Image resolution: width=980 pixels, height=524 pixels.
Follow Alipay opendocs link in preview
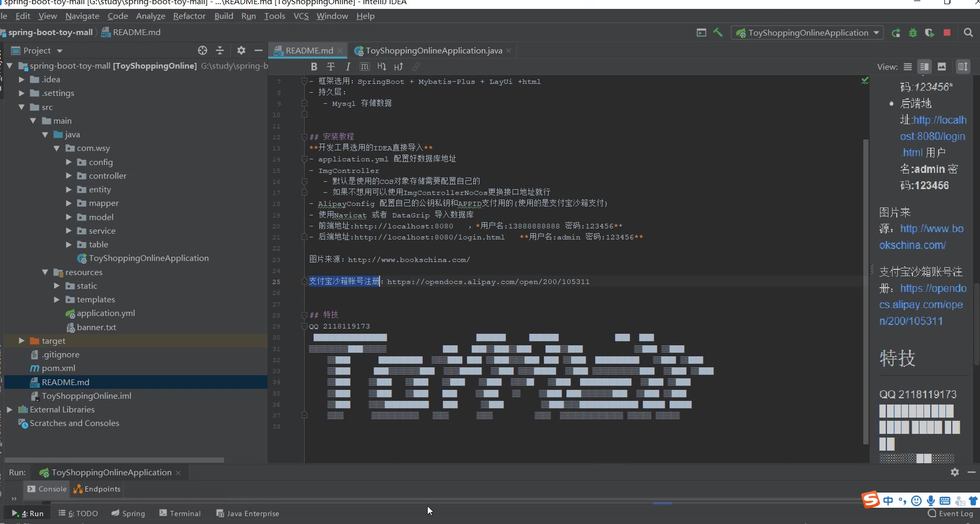pyautogui.click(x=923, y=304)
